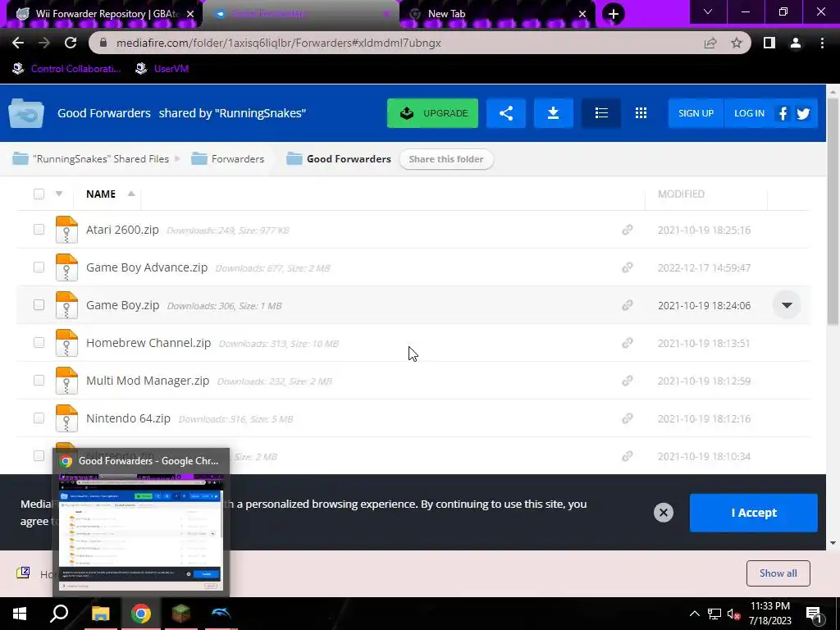Expand options arrow for Game Boy.zip
Screen dimensions: 840x630
click(787, 305)
